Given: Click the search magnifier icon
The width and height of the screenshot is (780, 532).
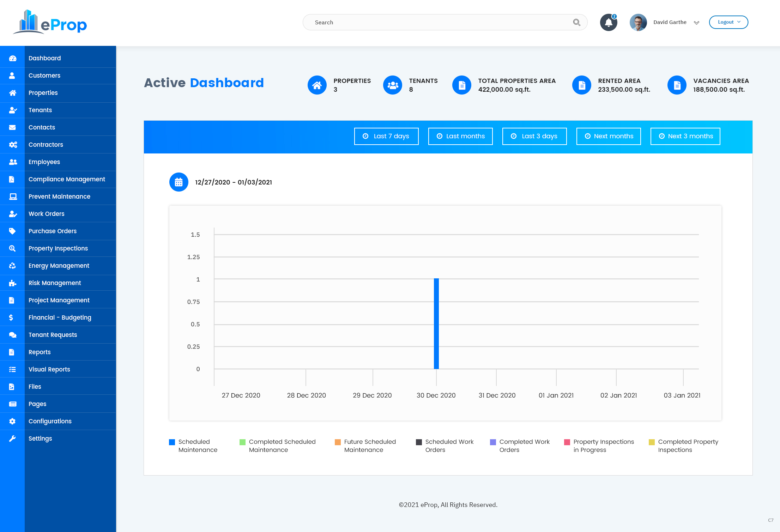Looking at the screenshot, I should pos(576,23).
